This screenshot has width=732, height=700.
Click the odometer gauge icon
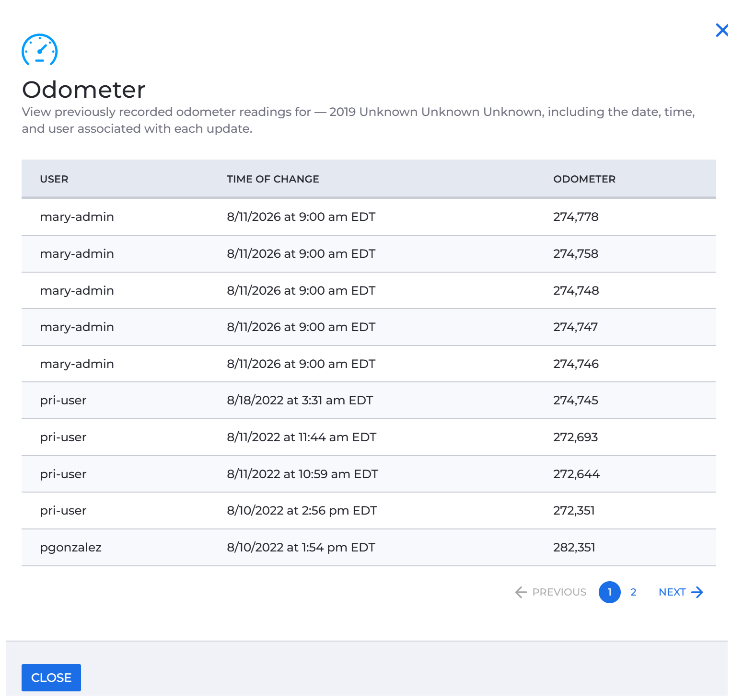point(40,49)
